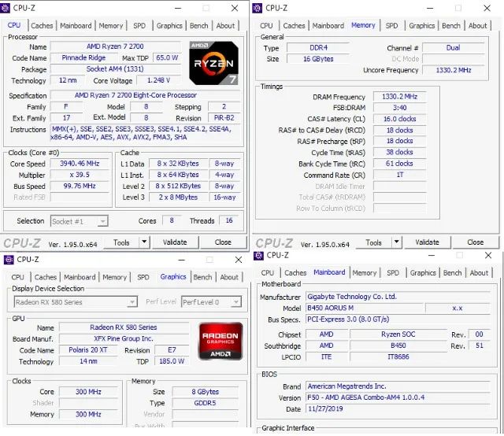Open About tab in CPU tab window
This screenshot has width=504, height=436.
(x=225, y=26)
